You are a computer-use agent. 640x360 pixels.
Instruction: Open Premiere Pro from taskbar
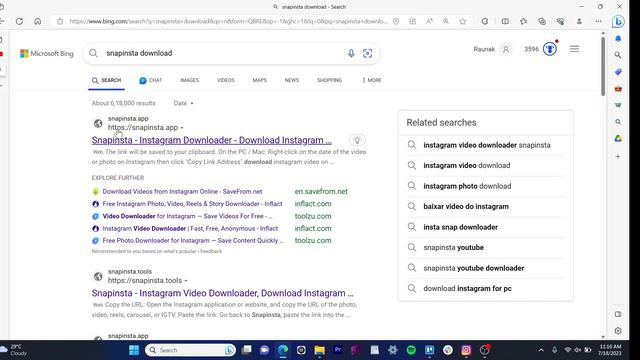338,350
